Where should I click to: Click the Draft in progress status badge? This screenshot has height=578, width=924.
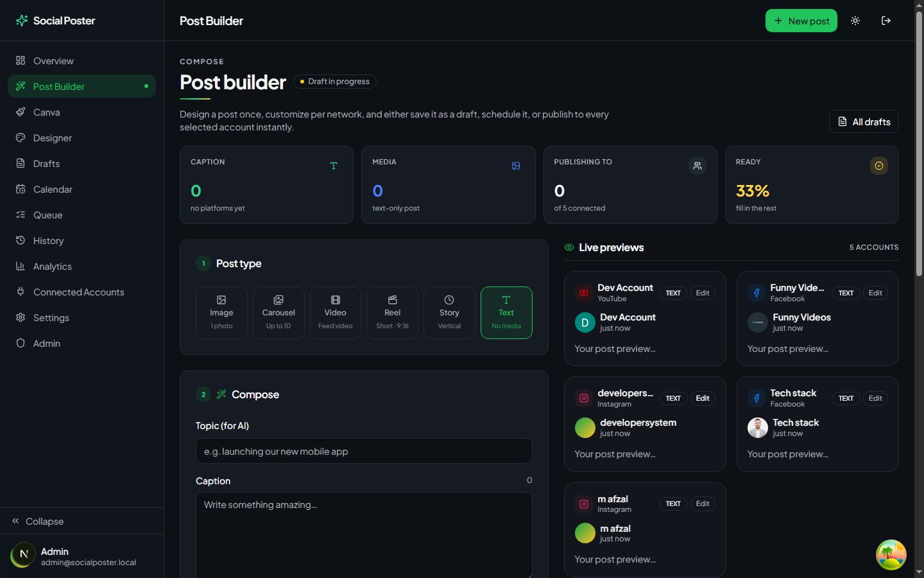[335, 82]
